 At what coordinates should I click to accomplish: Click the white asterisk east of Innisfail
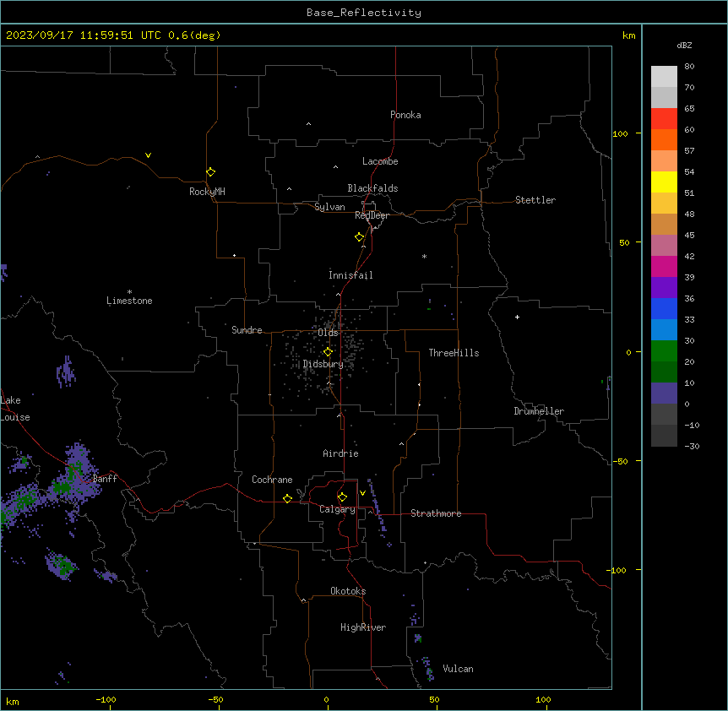pos(424,256)
